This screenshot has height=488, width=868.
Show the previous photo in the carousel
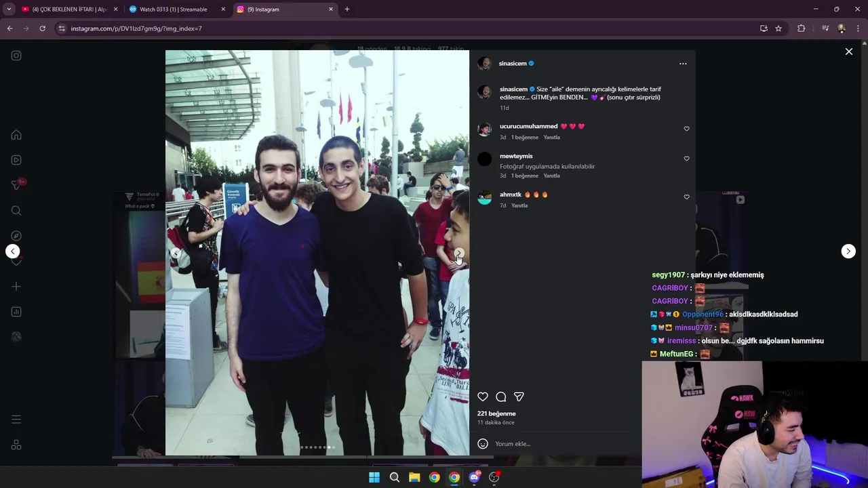176,253
